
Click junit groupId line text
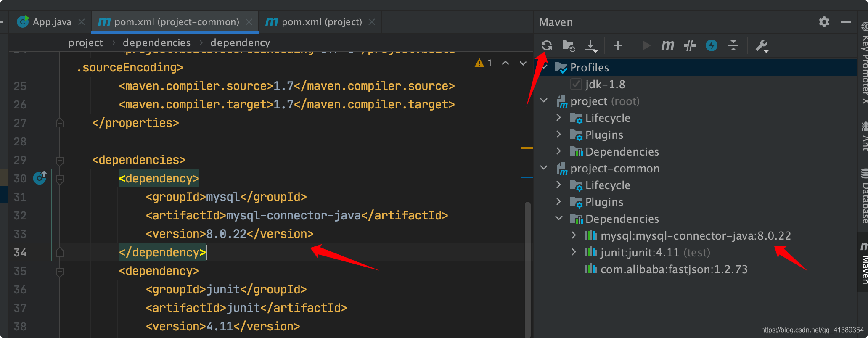(x=226, y=290)
